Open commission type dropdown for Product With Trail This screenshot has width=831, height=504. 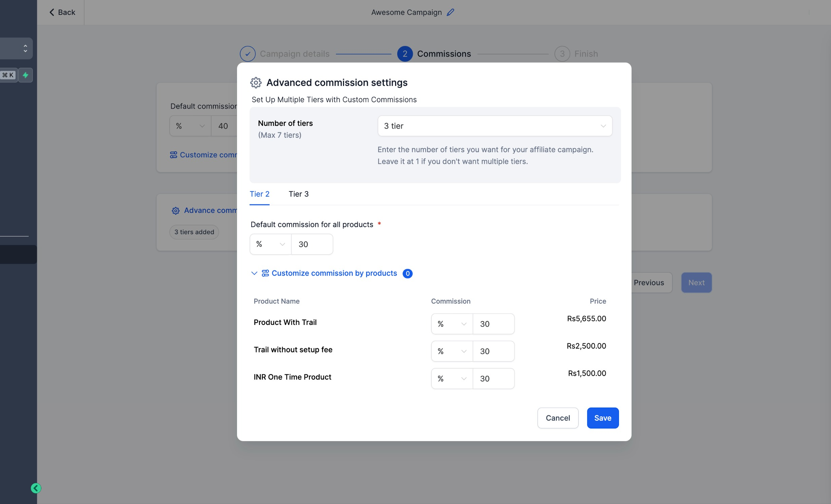452,324
